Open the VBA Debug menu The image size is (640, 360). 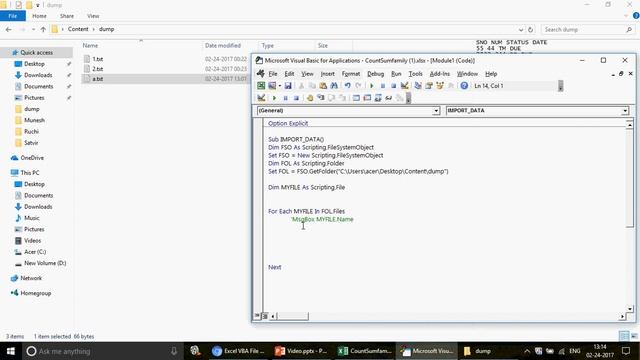pos(376,74)
